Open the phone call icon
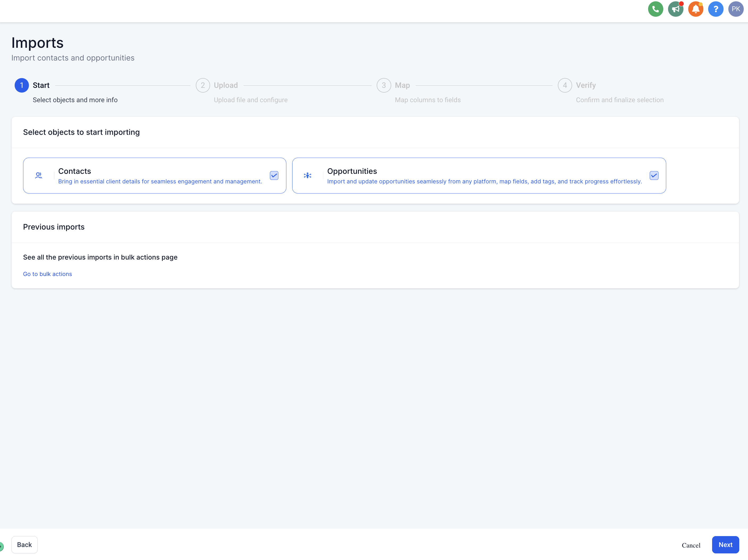The width and height of the screenshot is (748, 560). pyautogui.click(x=655, y=9)
